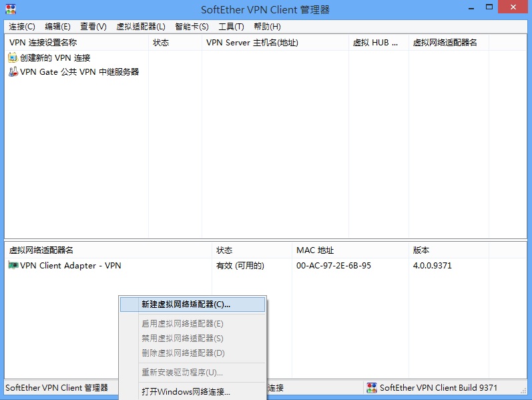
Task: Select the VPN Client Adapter - VPN row
Action: (x=70, y=266)
